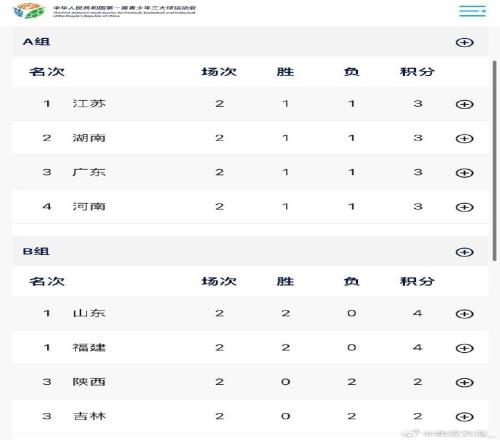
Task: Expand the A组 group section
Action: coord(465,42)
